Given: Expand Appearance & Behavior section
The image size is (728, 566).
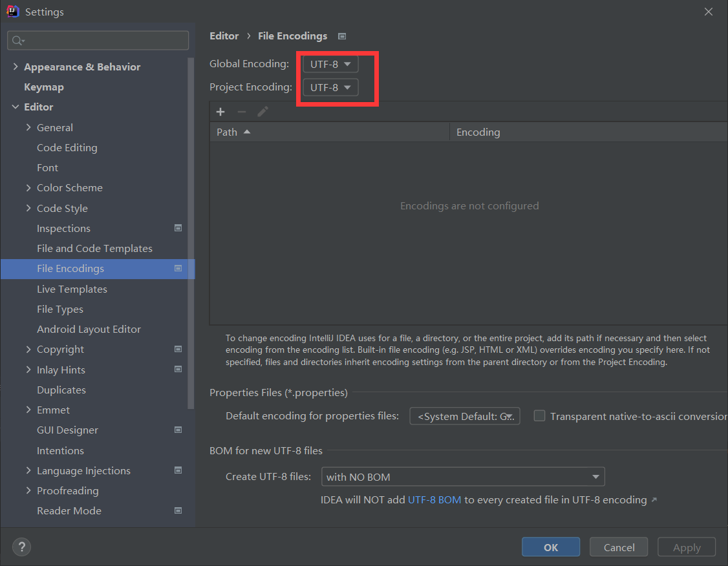Looking at the screenshot, I should pyautogui.click(x=16, y=67).
